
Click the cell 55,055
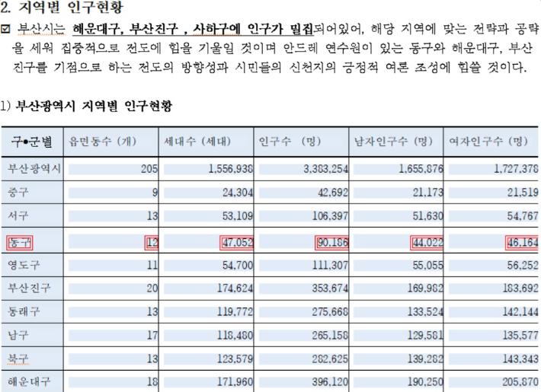pos(428,265)
